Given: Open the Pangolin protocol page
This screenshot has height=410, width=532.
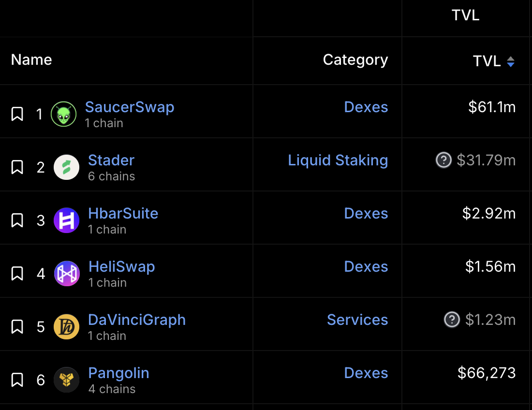Looking at the screenshot, I should [x=118, y=373].
